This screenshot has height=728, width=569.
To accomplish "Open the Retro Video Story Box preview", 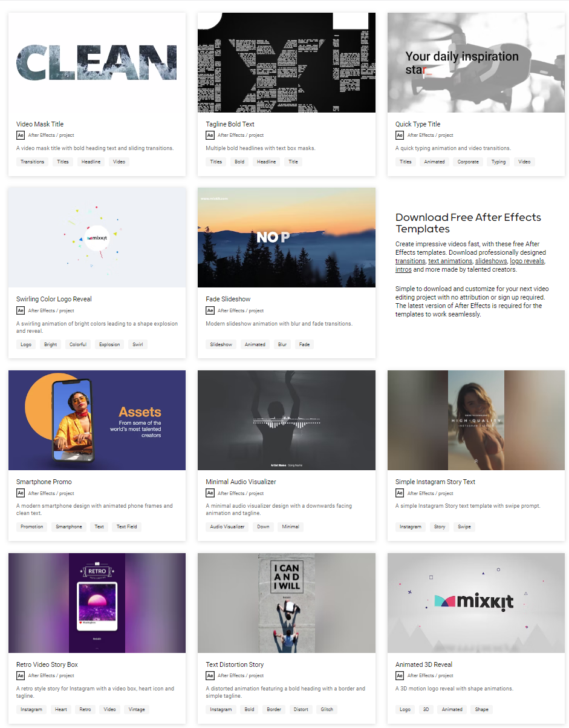I will (97, 603).
